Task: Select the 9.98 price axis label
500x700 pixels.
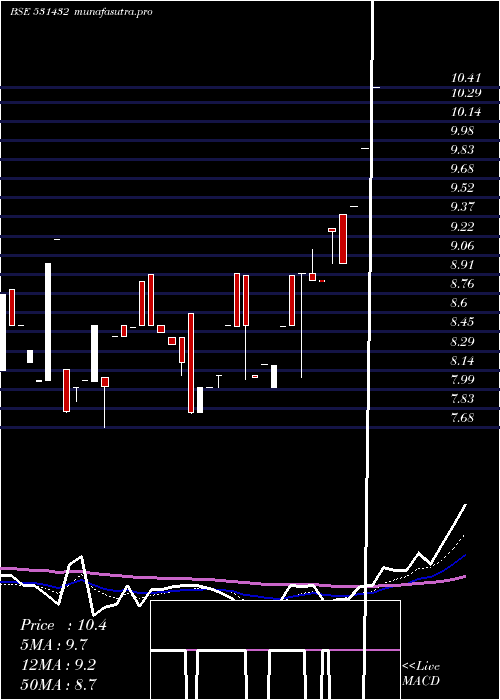Action: [462, 131]
